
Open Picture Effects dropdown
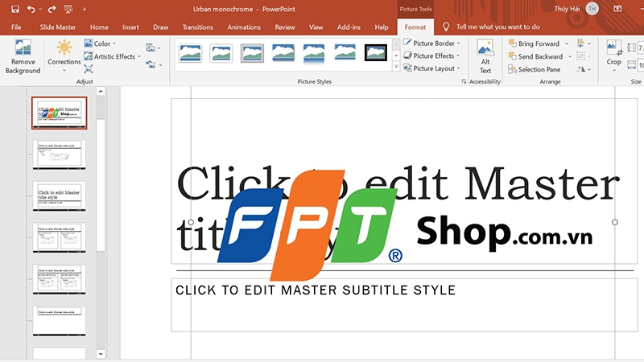pyautogui.click(x=431, y=56)
